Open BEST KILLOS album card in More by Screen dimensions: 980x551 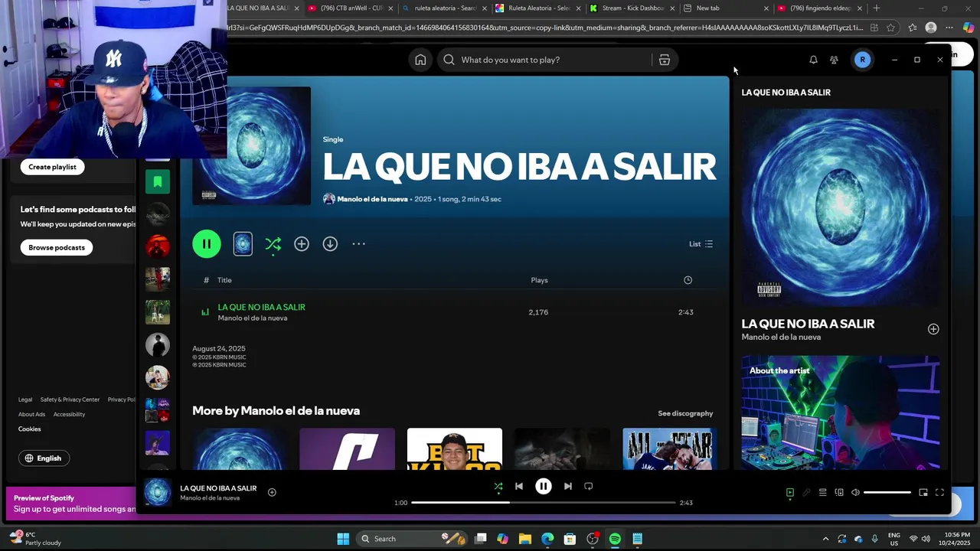[455, 449]
